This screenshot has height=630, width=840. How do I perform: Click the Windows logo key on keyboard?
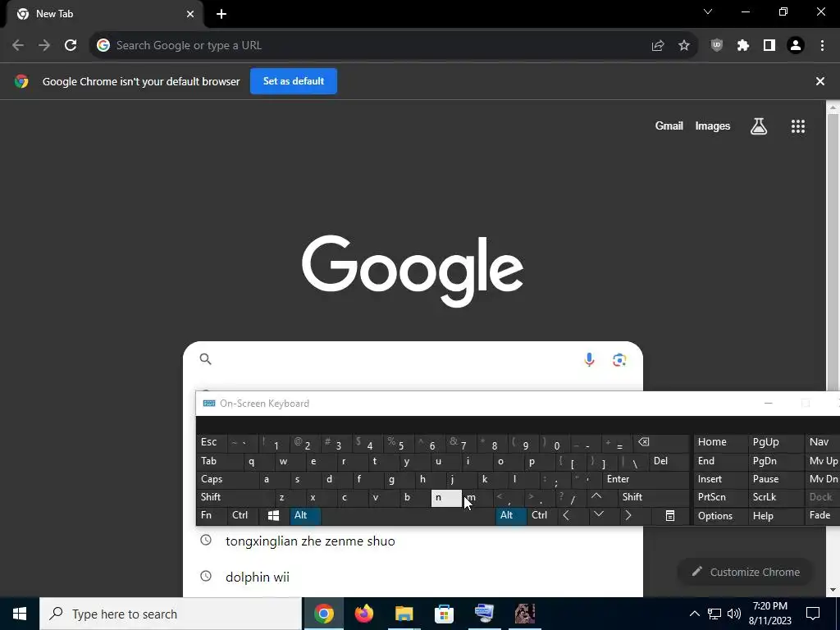(x=273, y=515)
